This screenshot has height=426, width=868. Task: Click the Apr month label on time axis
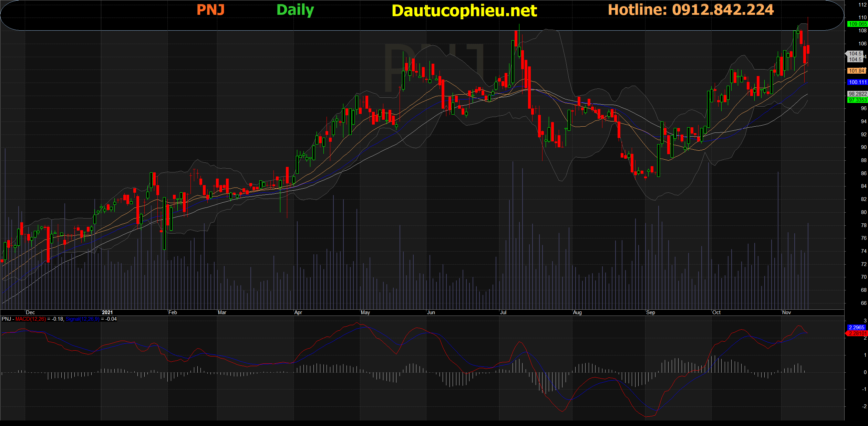[x=298, y=312]
